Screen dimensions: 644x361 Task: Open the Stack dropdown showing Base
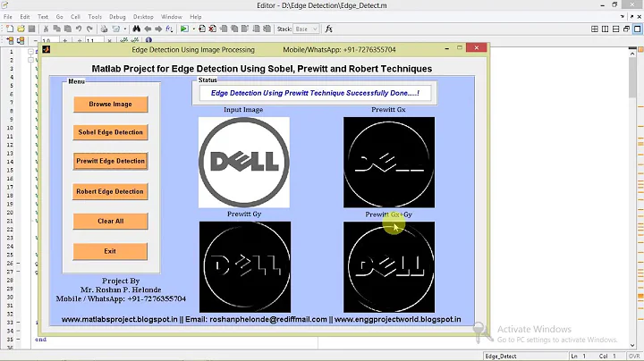pos(306,29)
